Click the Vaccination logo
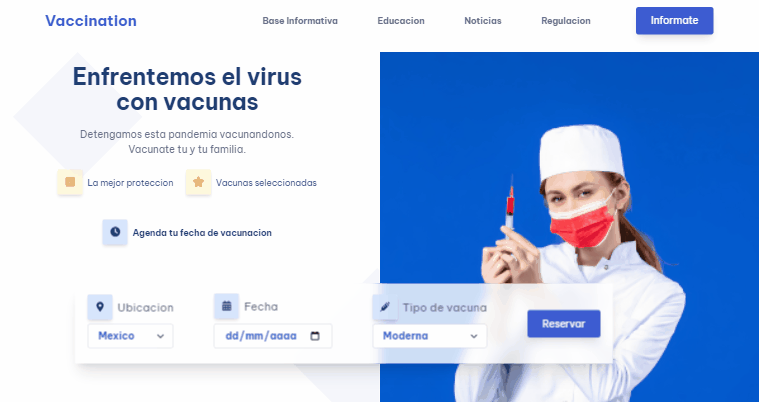759x402 pixels. (x=91, y=21)
